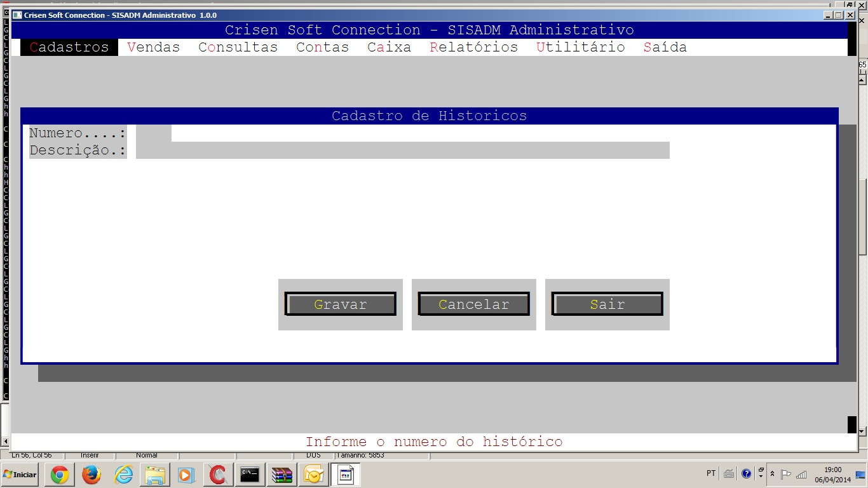The width and height of the screenshot is (868, 488).
Task: Open the Action Center flag icon
Action: point(786,474)
